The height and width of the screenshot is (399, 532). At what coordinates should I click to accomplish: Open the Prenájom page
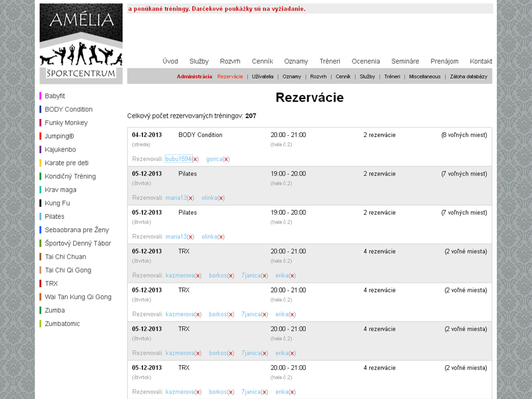coord(444,61)
